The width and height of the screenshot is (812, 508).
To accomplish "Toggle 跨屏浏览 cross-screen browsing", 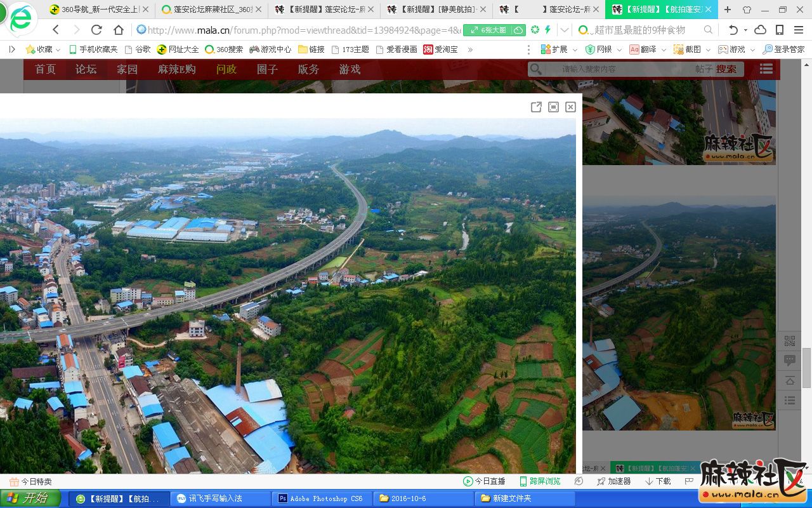I will (539, 481).
